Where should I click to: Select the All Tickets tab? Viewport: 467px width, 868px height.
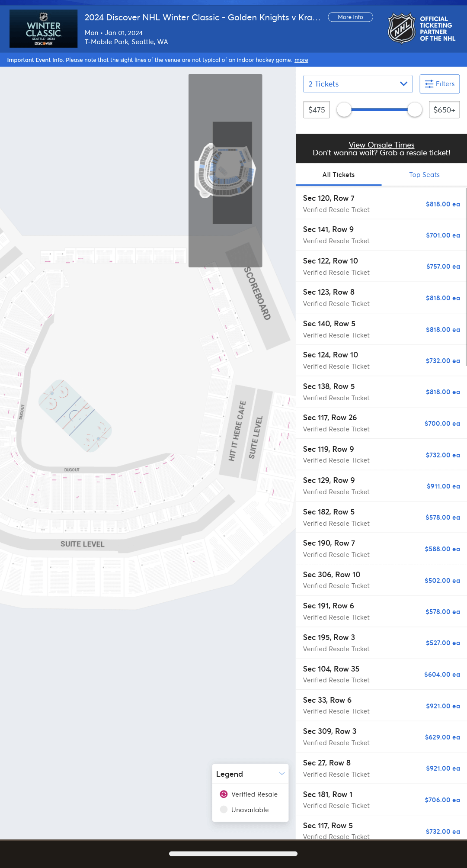coord(339,175)
